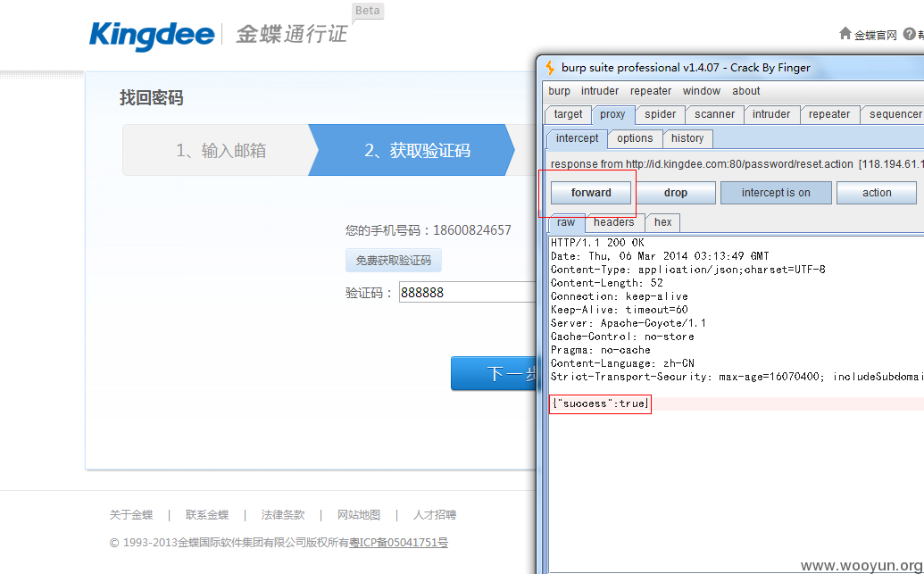Screen dimensions: 924x574
Task: Switch to the proxy tab
Action: pyautogui.click(x=612, y=114)
